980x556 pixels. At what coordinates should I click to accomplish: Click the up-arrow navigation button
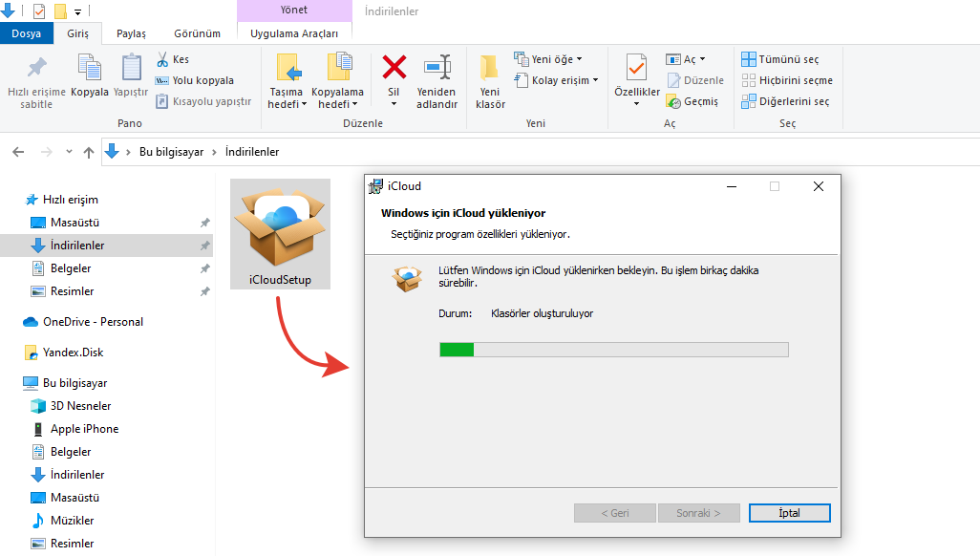coord(89,152)
